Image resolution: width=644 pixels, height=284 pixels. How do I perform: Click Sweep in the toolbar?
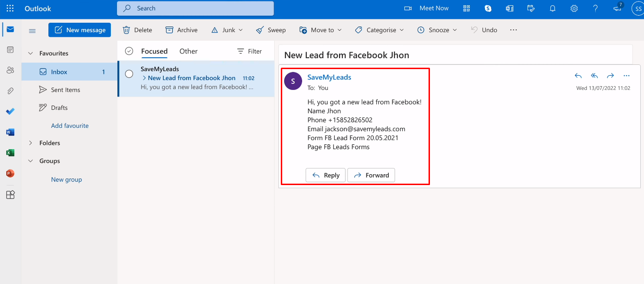[271, 30]
